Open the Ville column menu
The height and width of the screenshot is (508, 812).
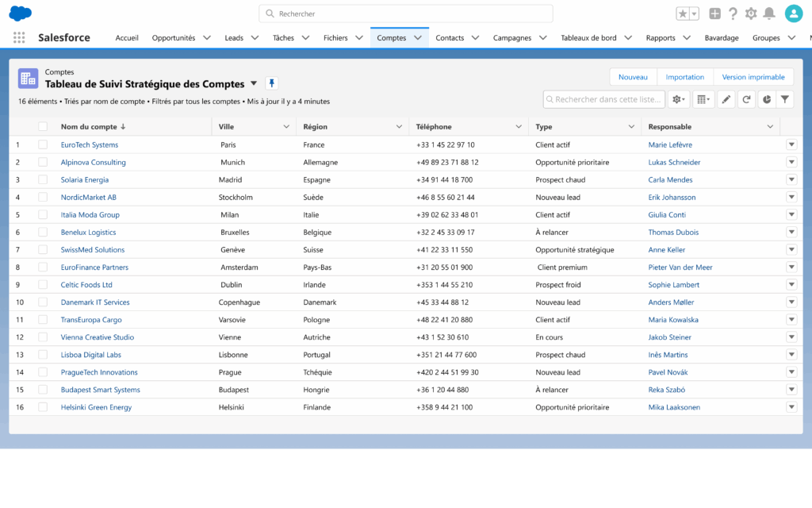(285, 126)
